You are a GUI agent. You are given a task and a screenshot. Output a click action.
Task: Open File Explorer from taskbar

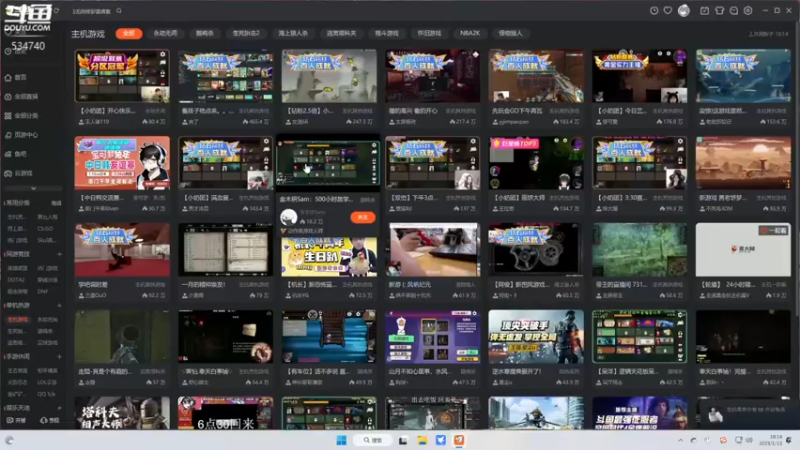pos(422,440)
